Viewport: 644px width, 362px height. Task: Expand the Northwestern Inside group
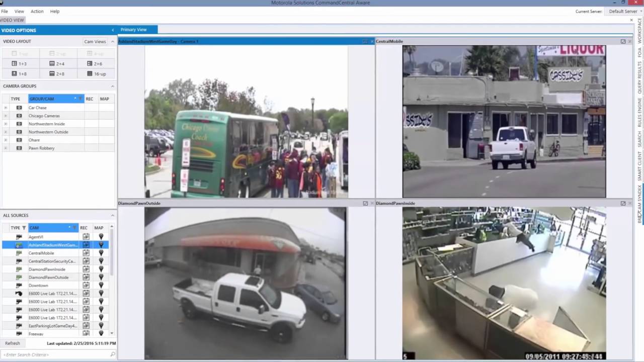(6, 124)
